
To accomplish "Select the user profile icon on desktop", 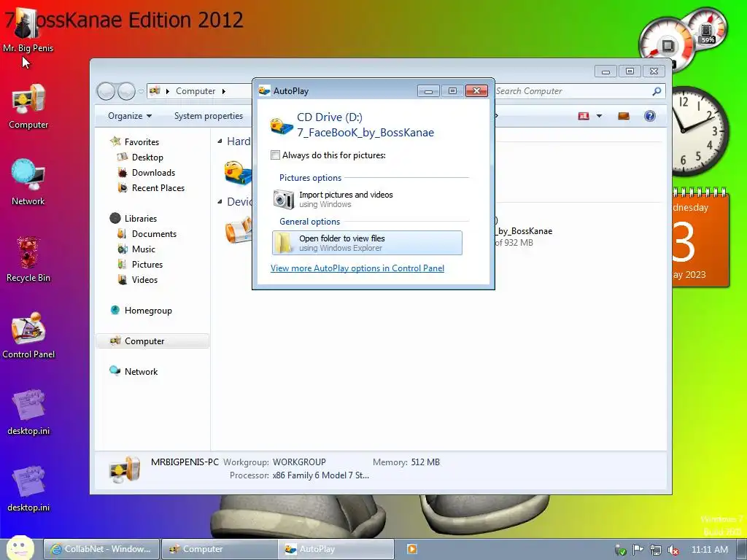I will [28, 29].
